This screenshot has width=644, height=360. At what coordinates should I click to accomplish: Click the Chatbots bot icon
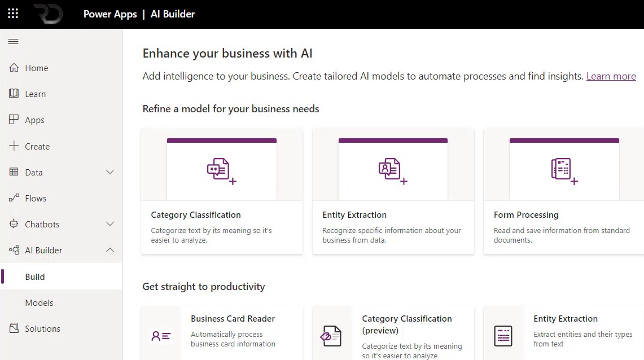pos(14,223)
